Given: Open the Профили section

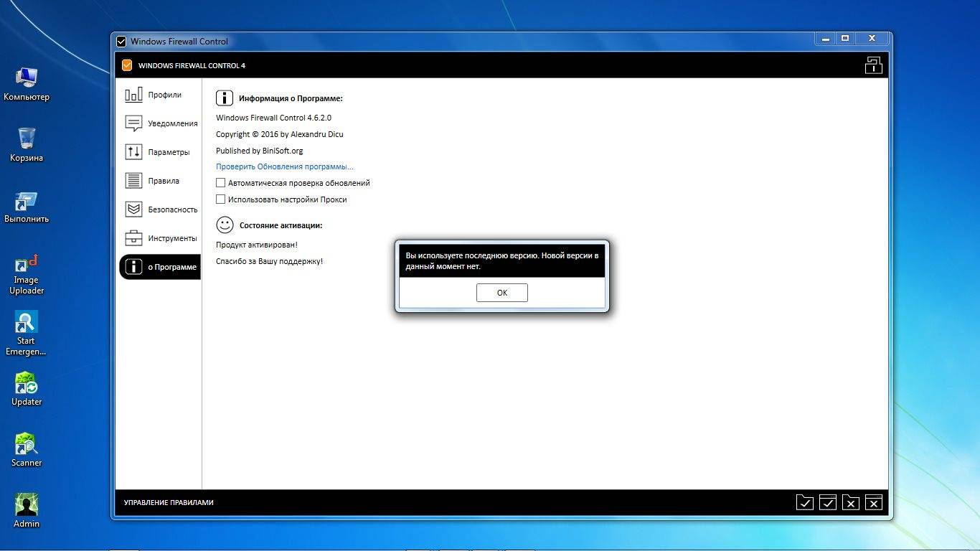Looking at the screenshot, I should tap(159, 95).
